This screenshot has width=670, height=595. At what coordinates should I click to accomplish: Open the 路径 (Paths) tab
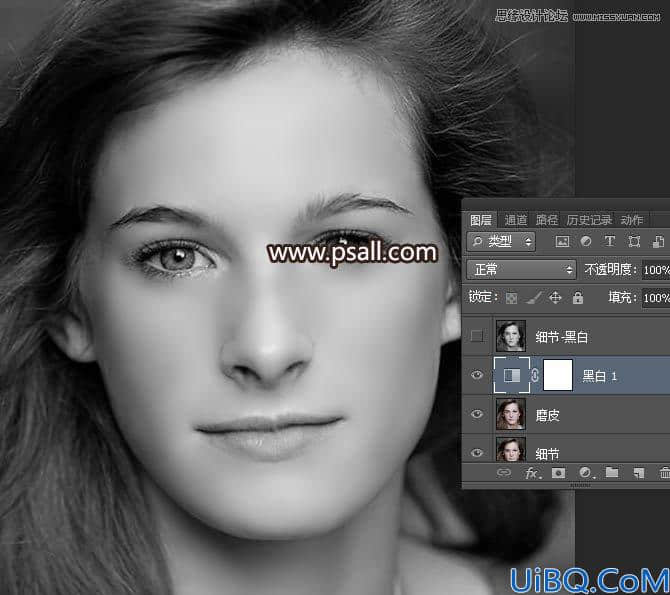coord(547,220)
